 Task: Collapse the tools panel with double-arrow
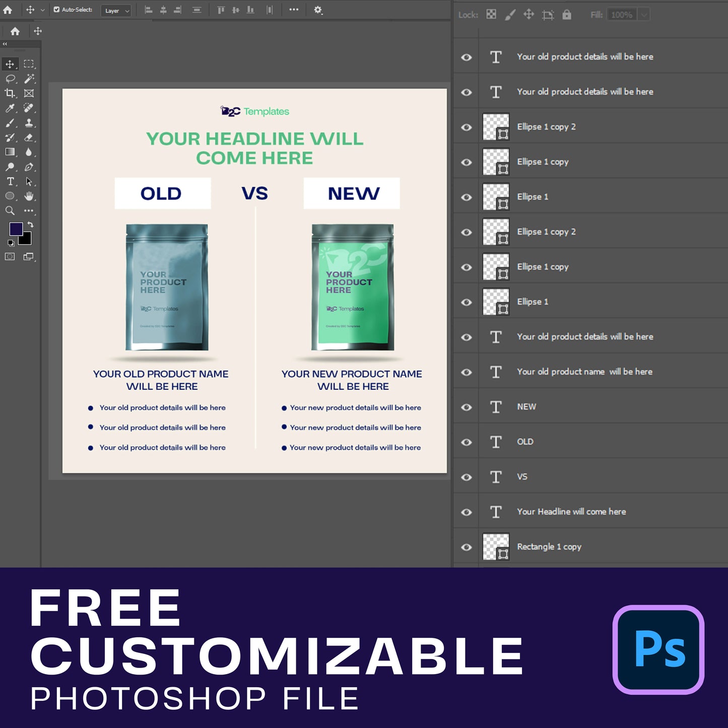5,44
